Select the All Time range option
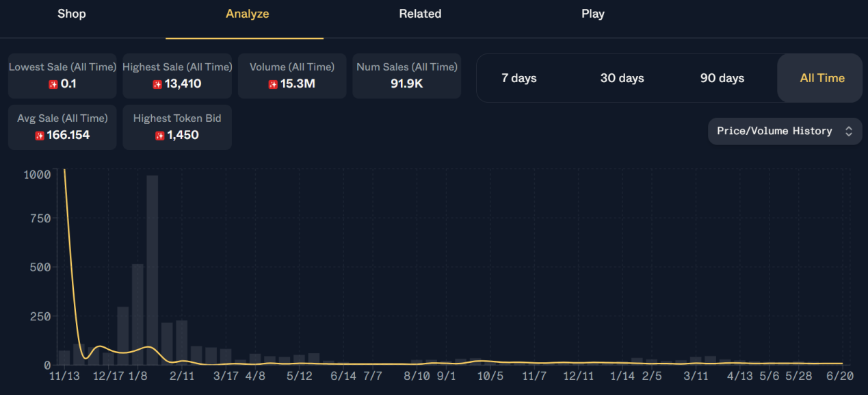The image size is (868, 395). point(821,78)
